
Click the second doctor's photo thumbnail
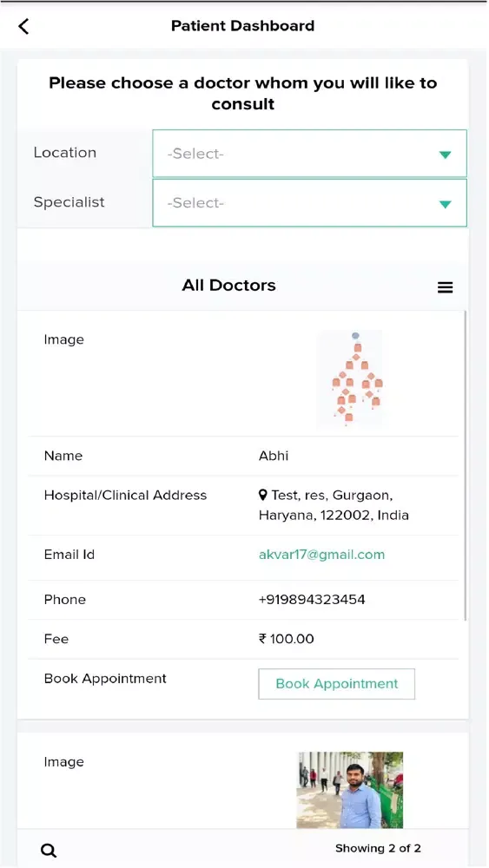point(349,789)
